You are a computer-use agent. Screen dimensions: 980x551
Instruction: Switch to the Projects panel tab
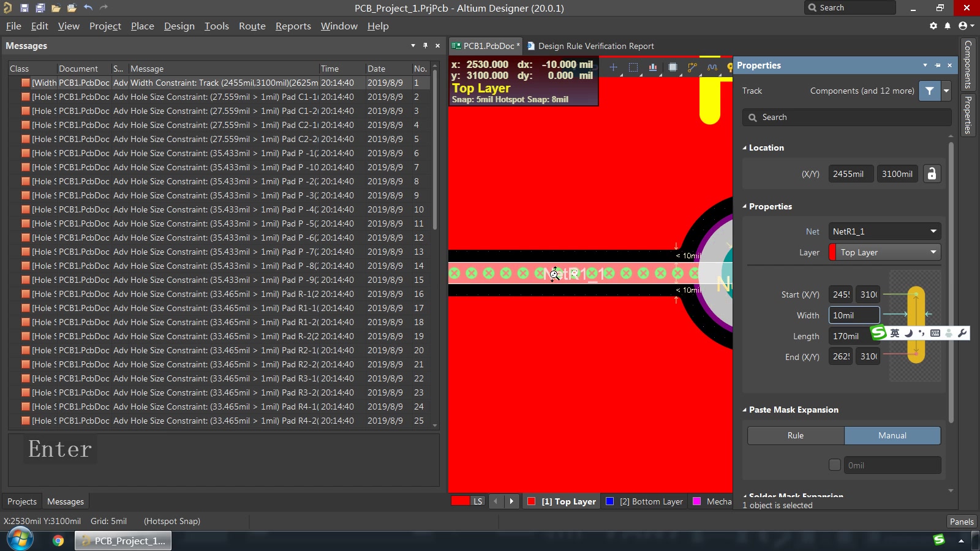22,501
